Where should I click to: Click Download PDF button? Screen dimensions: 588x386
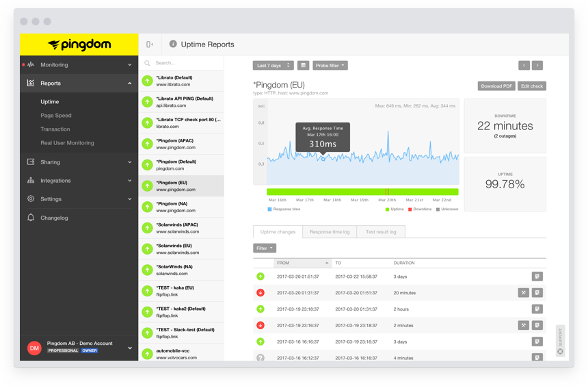496,86
